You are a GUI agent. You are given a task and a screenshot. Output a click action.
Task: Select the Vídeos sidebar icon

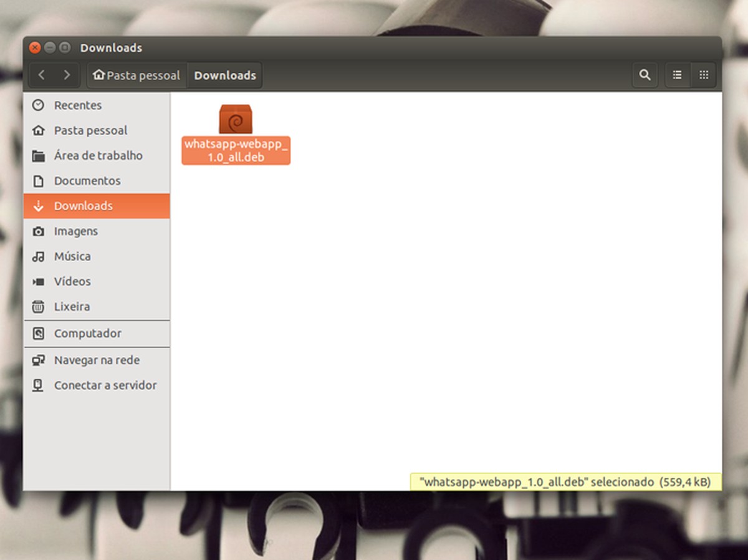37,281
